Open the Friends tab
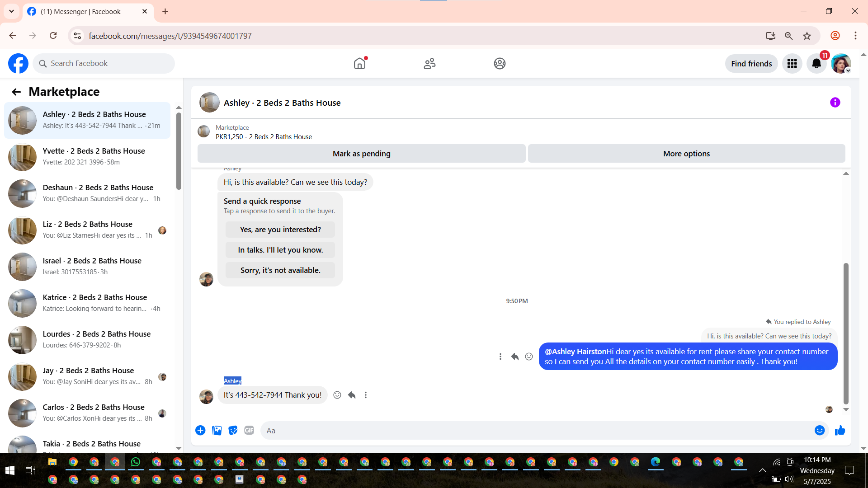The width and height of the screenshot is (868, 488). pos(429,64)
